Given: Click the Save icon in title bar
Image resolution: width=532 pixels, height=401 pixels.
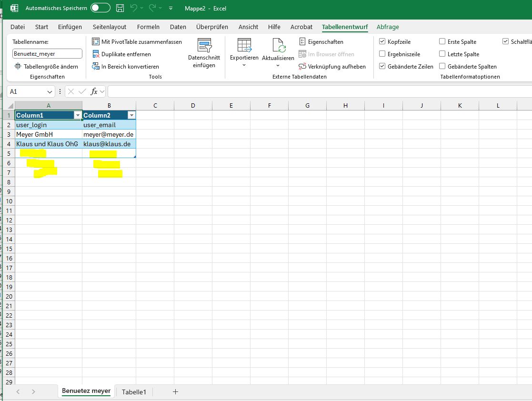Looking at the screenshot, I should pyautogui.click(x=120, y=8).
